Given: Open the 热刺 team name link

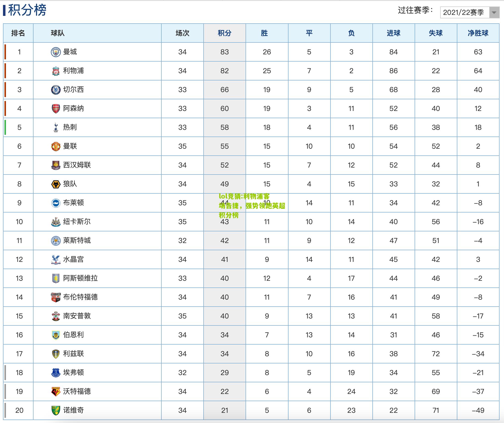Looking at the screenshot, I should click(x=70, y=127).
